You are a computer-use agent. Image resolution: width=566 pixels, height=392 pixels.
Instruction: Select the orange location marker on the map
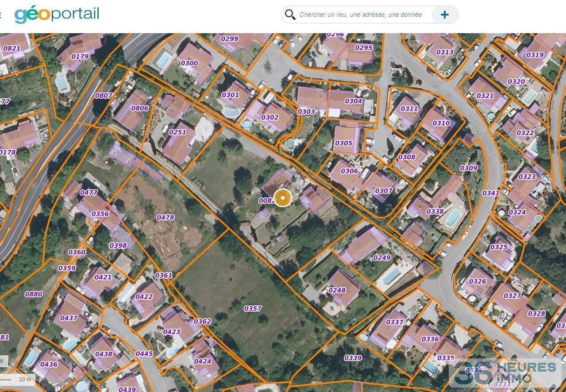coord(283,198)
